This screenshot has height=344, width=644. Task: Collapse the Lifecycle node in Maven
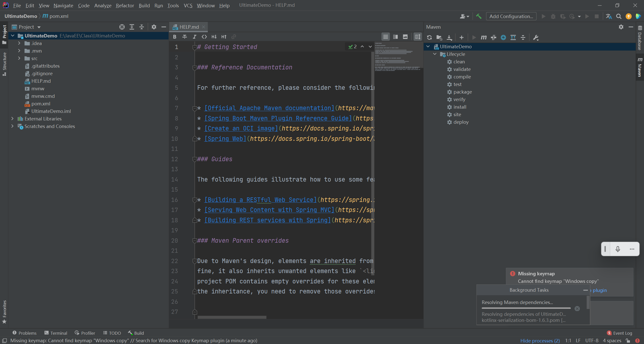pyautogui.click(x=435, y=54)
